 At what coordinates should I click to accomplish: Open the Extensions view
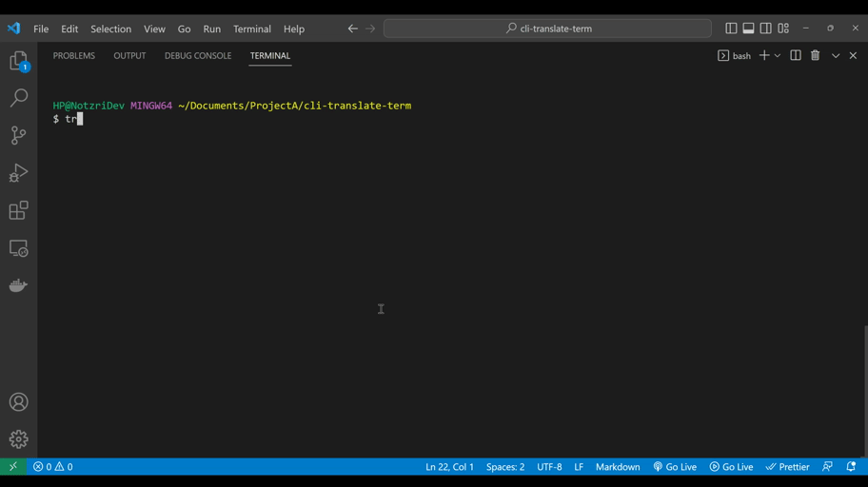tap(18, 210)
